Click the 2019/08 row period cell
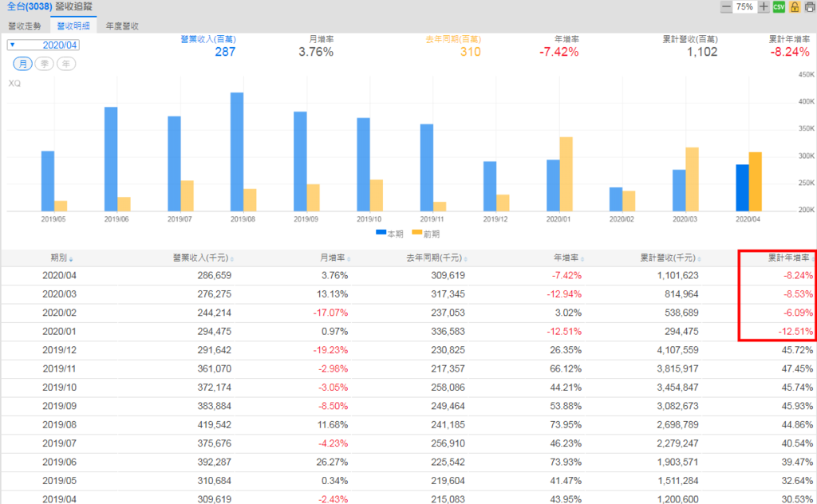Image resolution: width=817 pixels, height=504 pixels. pos(59,425)
